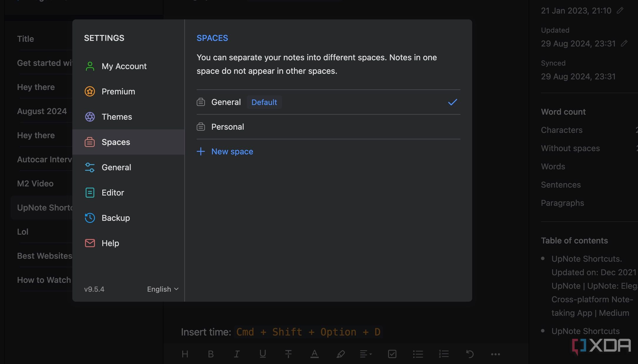This screenshot has height=364, width=638.
Task: Click the Title column header in notes list
Action: pos(26,39)
